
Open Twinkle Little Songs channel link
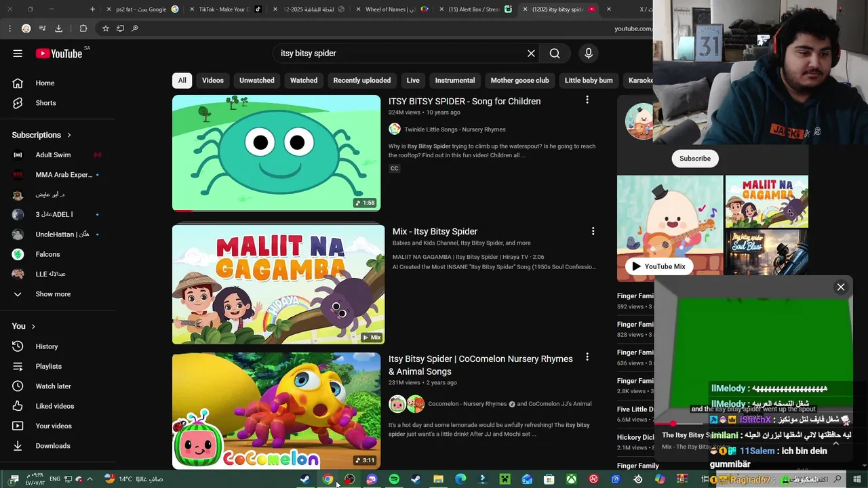pos(454,129)
